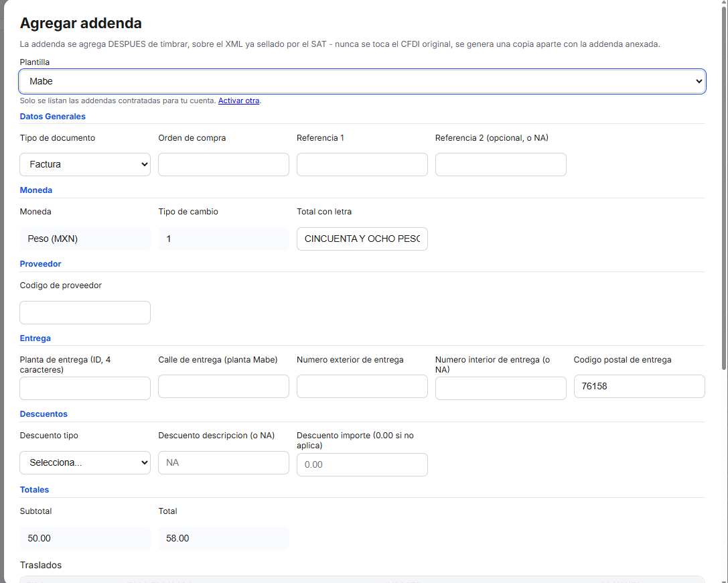The image size is (728, 583).
Task: Open the Tipo de documento dropdown
Action: (x=85, y=164)
